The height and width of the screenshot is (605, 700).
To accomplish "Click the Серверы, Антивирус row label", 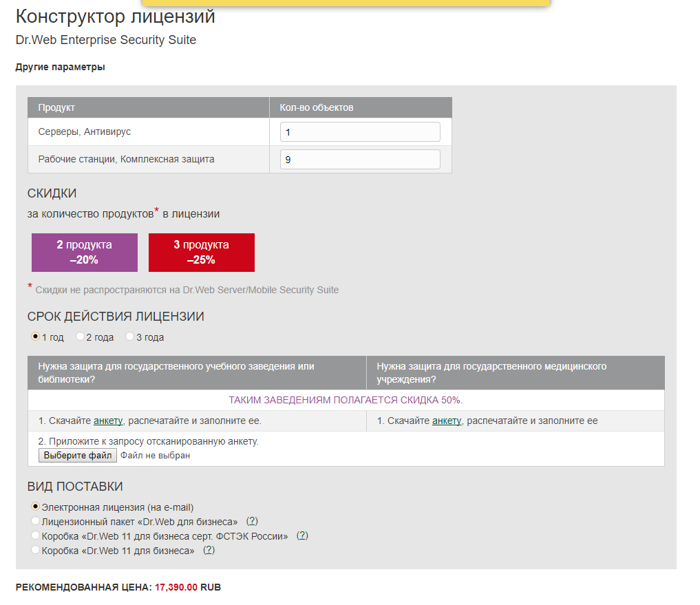I will (85, 131).
